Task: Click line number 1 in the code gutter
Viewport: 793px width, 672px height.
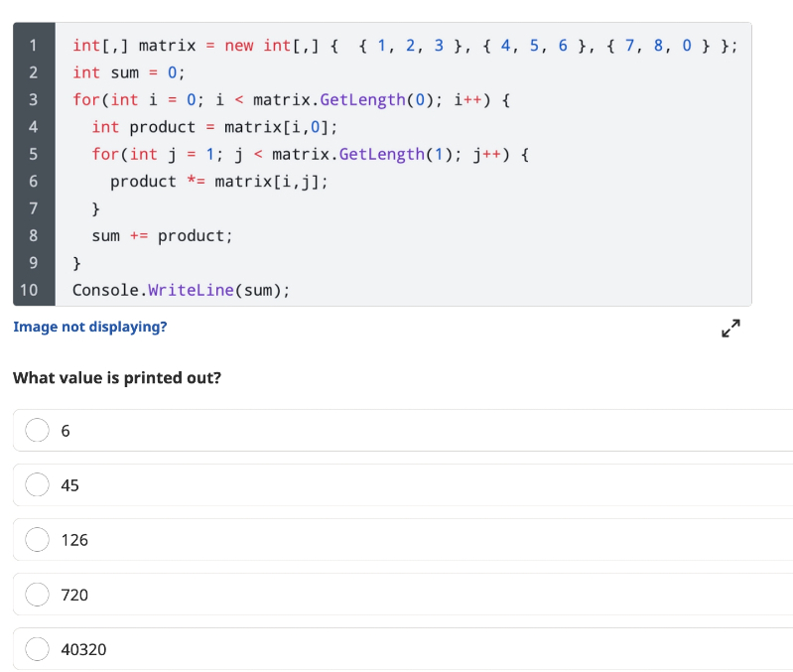Action: click(x=34, y=46)
